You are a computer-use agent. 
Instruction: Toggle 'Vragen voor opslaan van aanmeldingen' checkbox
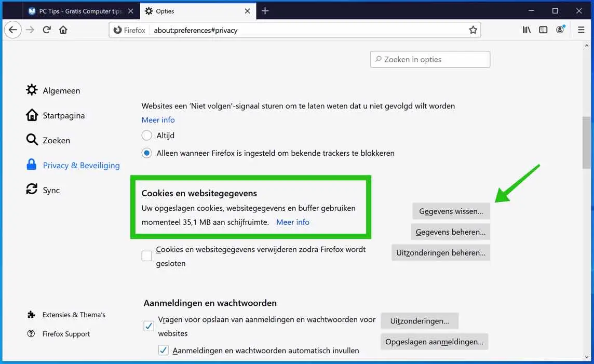(149, 326)
